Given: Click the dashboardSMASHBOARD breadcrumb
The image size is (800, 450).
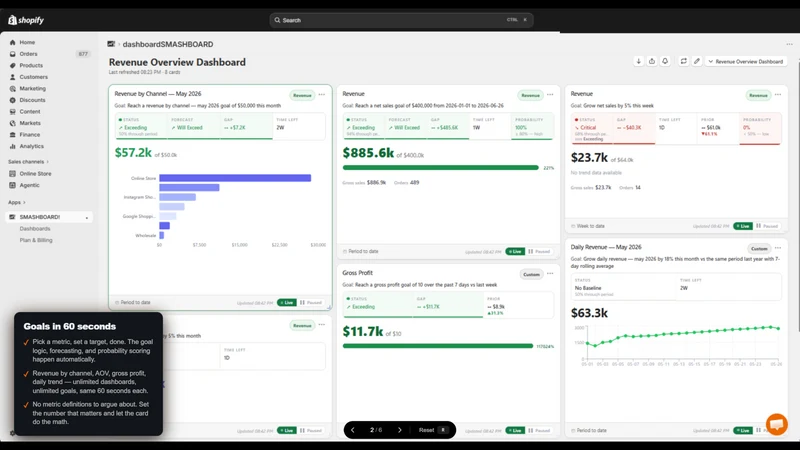Looking at the screenshot, I should click(168, 44).
